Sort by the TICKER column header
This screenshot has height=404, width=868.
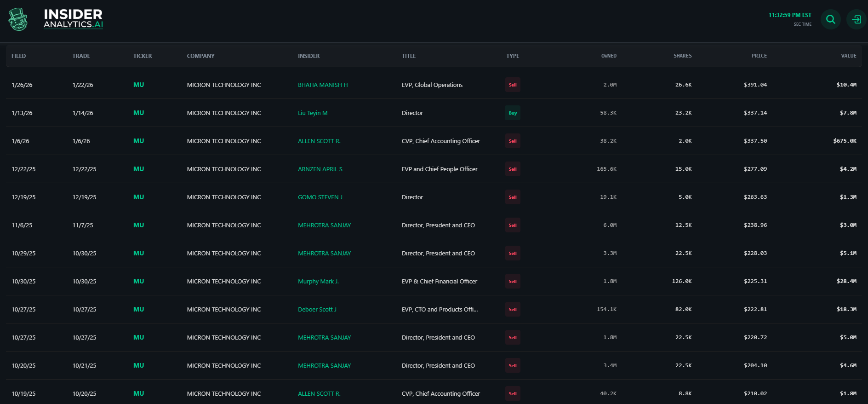[143, 56]
